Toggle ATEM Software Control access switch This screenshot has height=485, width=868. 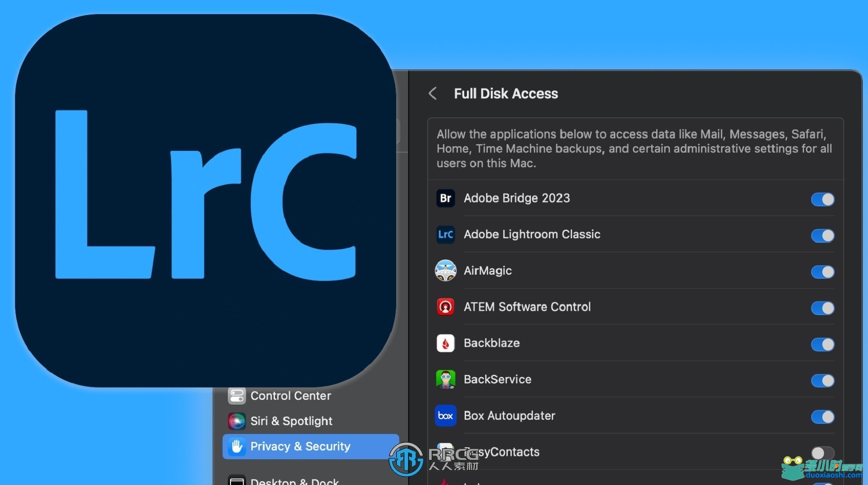point(822,308)
